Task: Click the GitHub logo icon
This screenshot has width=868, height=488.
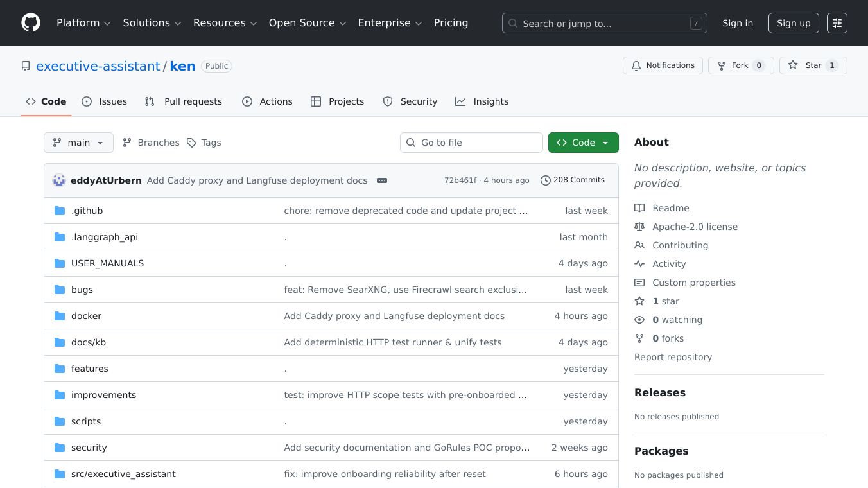Action: click(x=31, y=23)
